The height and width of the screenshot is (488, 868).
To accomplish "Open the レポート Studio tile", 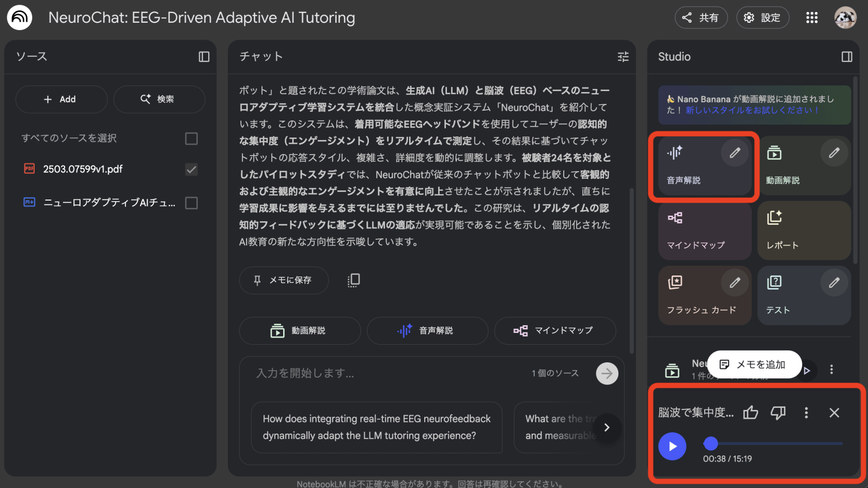I will 803,231.
